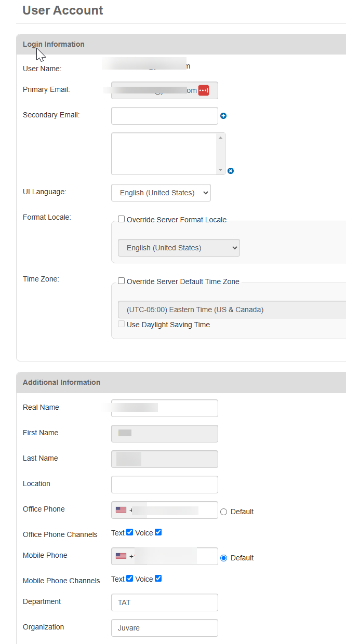Click inside the Location input field

[x=164, y=484]
